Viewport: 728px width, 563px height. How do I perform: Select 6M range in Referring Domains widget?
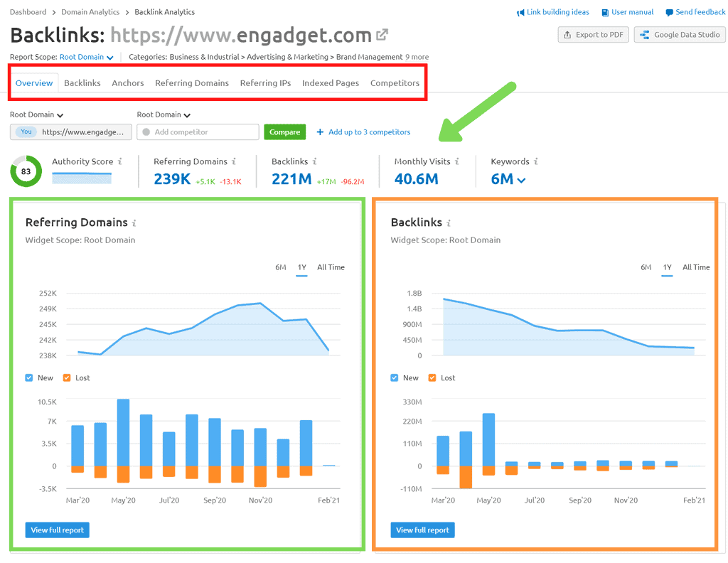coord(280,267)
